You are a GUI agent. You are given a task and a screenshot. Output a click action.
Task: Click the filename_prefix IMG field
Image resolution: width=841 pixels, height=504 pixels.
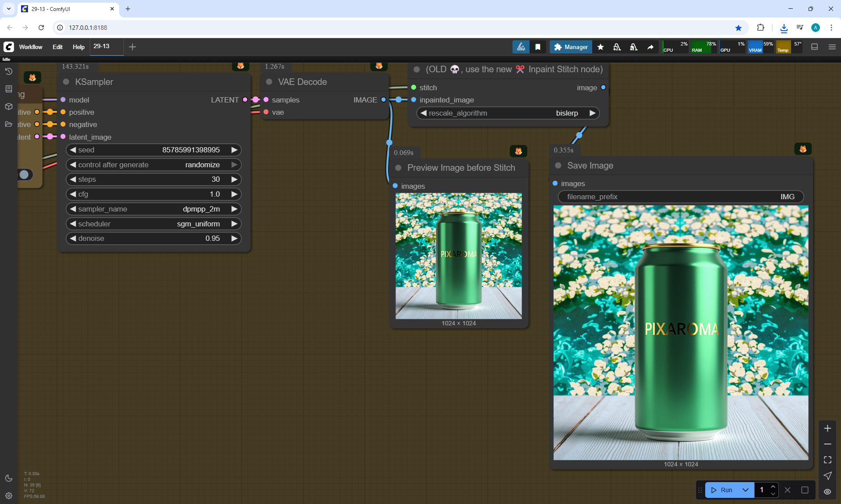(681, 197)
